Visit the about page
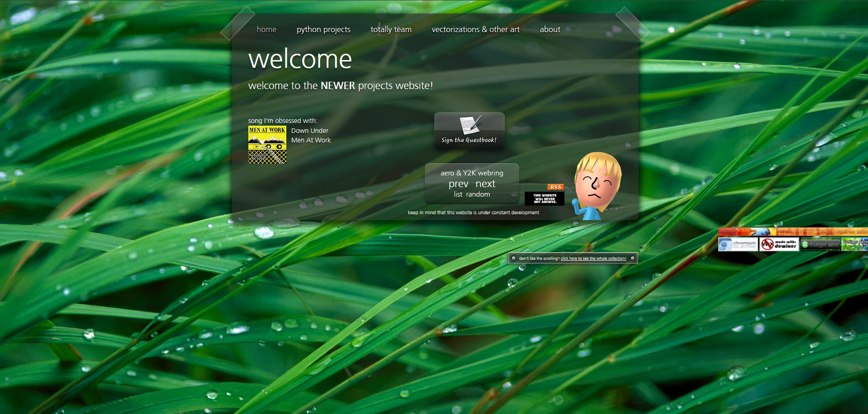868x414 pixels. click(x=550, y=29)
